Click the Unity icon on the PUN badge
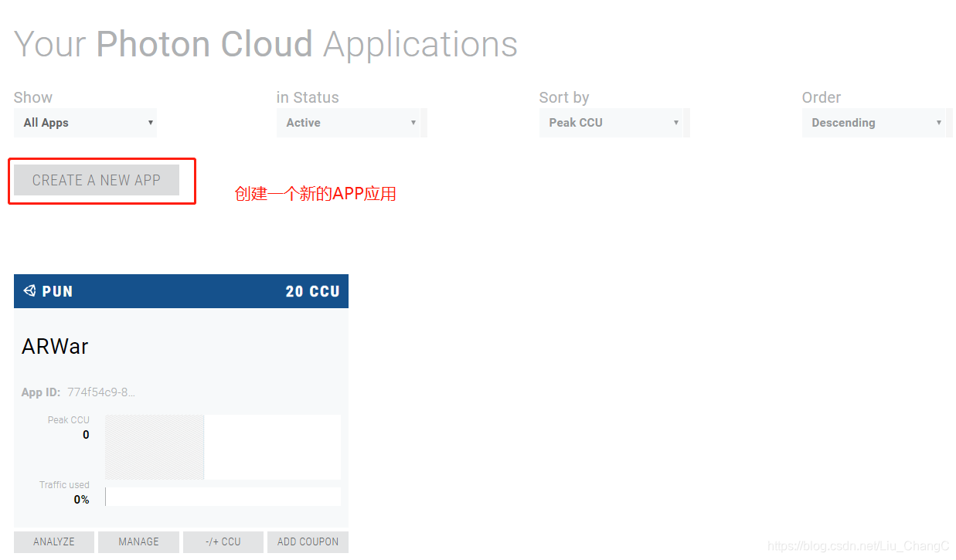This screenshot has height=560, width=956. [29, 291]
